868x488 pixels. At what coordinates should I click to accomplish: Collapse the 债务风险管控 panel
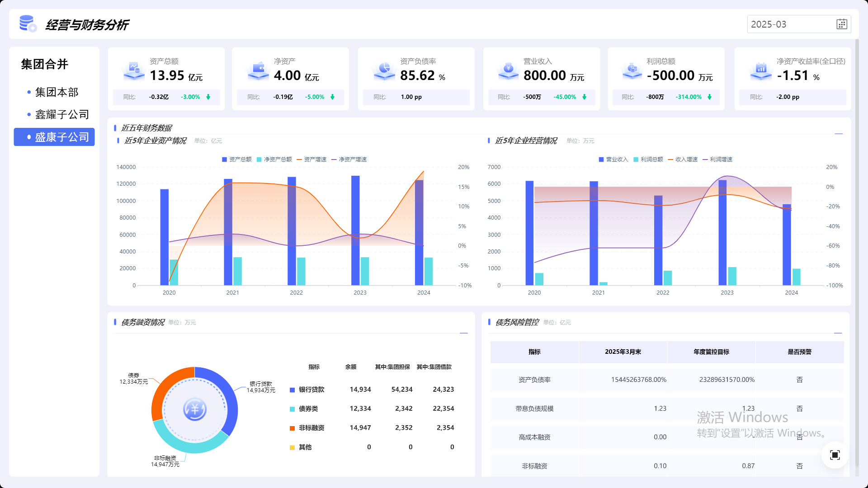click(838, 333)
